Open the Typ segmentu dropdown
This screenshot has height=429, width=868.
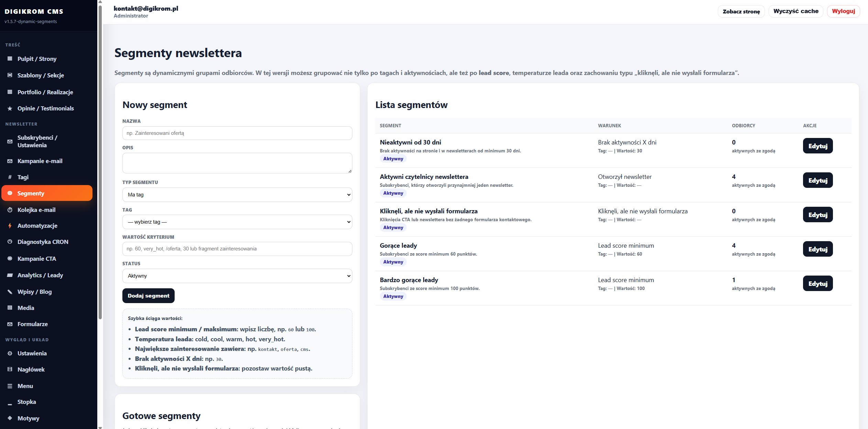tap(237, 195)
